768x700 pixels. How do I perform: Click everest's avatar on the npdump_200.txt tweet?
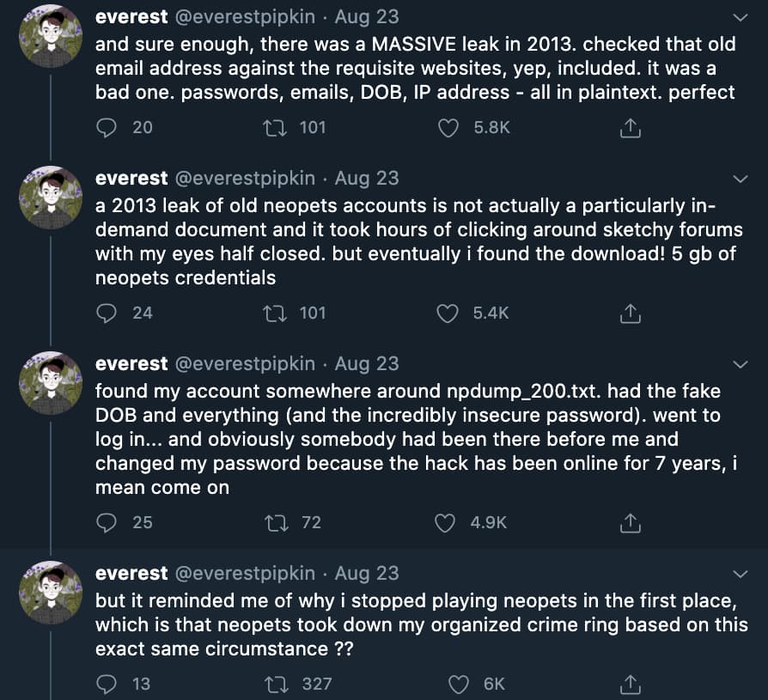pos(51,383)
